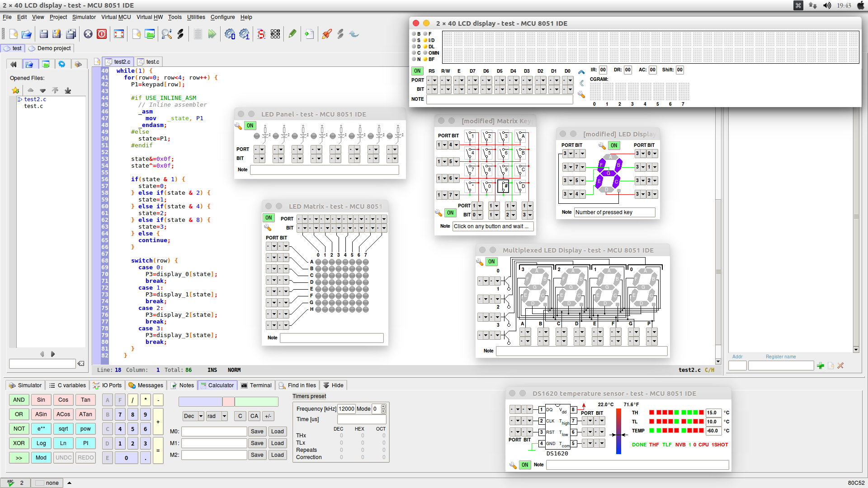Toggle ON button in LCD display window
868x488 pixels.
tap(417, 71)
